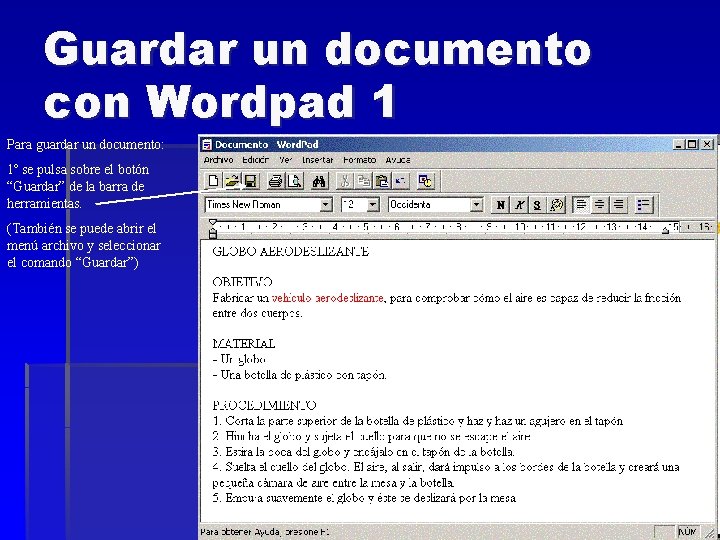Click the PROCEDIMIENTO heading
This screenshot has width=720, height=540.
pos(264,405)
